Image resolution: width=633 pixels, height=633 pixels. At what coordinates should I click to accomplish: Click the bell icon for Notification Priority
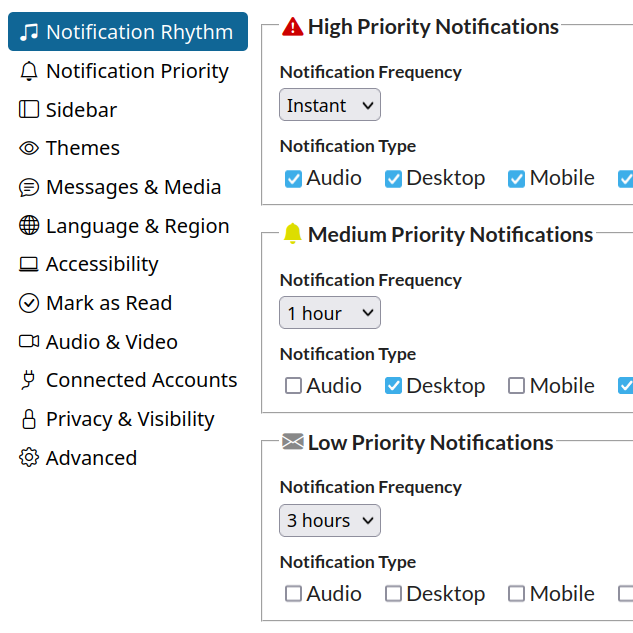(x=29, y=71)
